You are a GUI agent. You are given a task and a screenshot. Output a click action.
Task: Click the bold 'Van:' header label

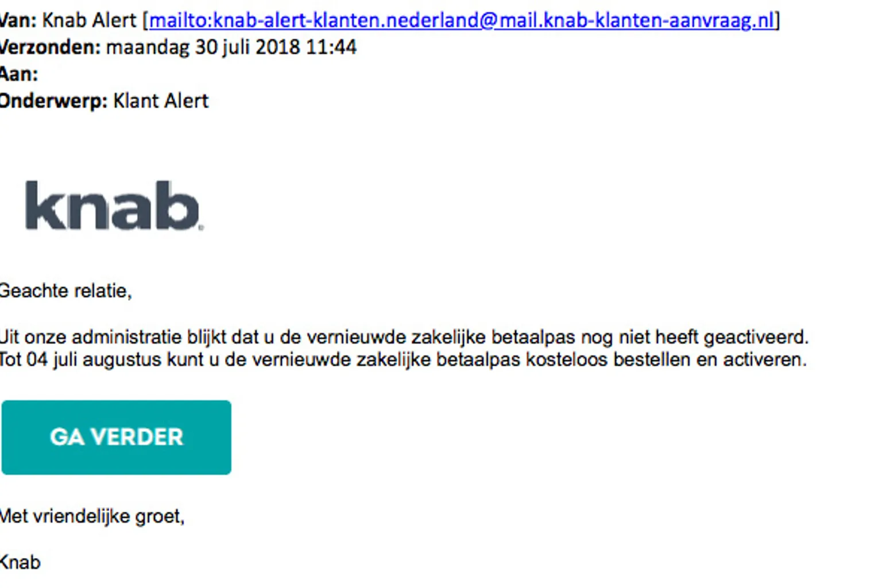[17, 21]
